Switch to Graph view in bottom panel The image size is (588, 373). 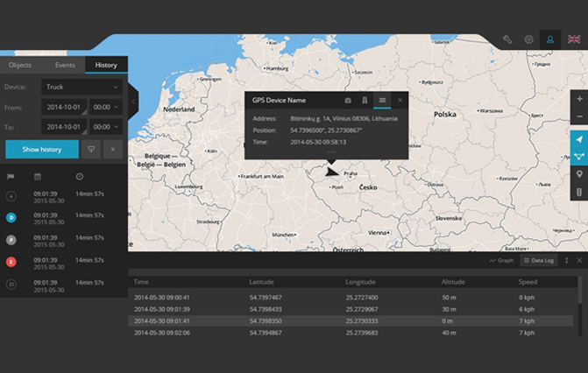coord(501,260)
